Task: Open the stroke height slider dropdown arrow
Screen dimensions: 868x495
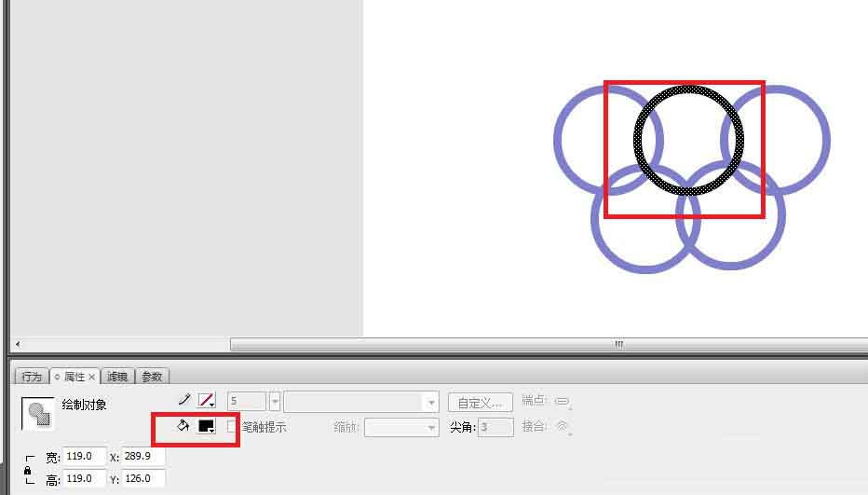Action: [x=275, y=402]
